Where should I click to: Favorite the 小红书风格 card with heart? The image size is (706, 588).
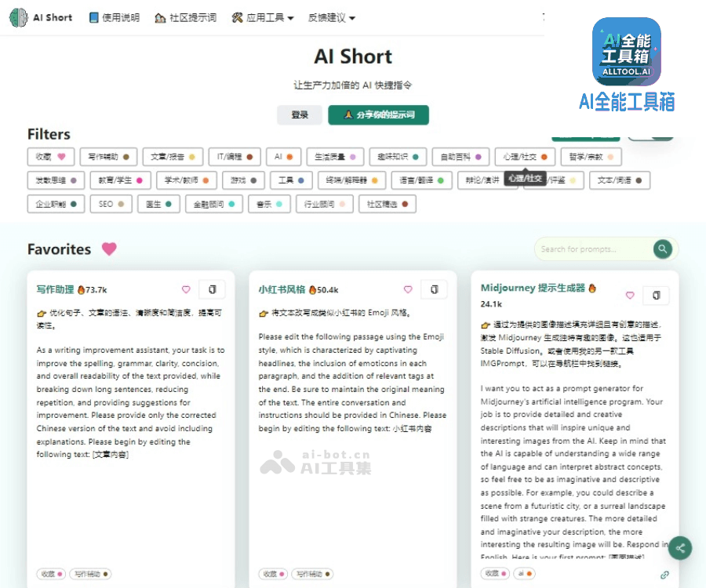click(x=408, y=289)
